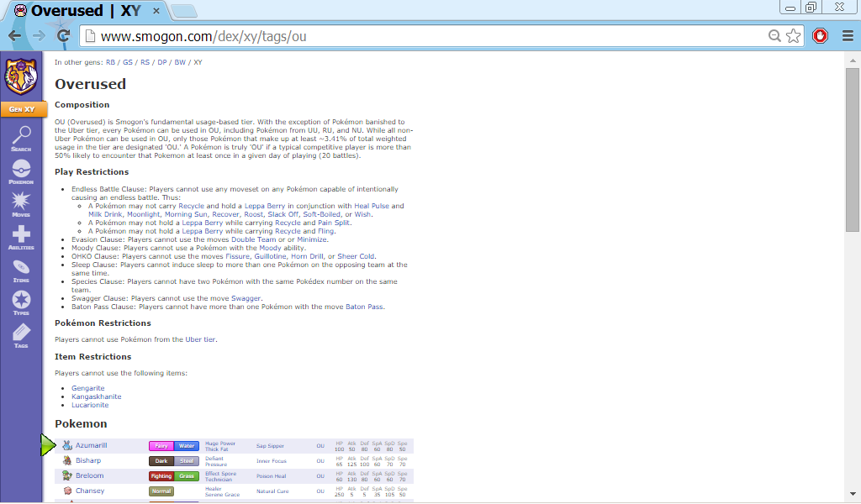This screenshot has height=504, width=861.
Task: Click the zoom magnifier icon in address bar
Action: click(x=774, y=36)
